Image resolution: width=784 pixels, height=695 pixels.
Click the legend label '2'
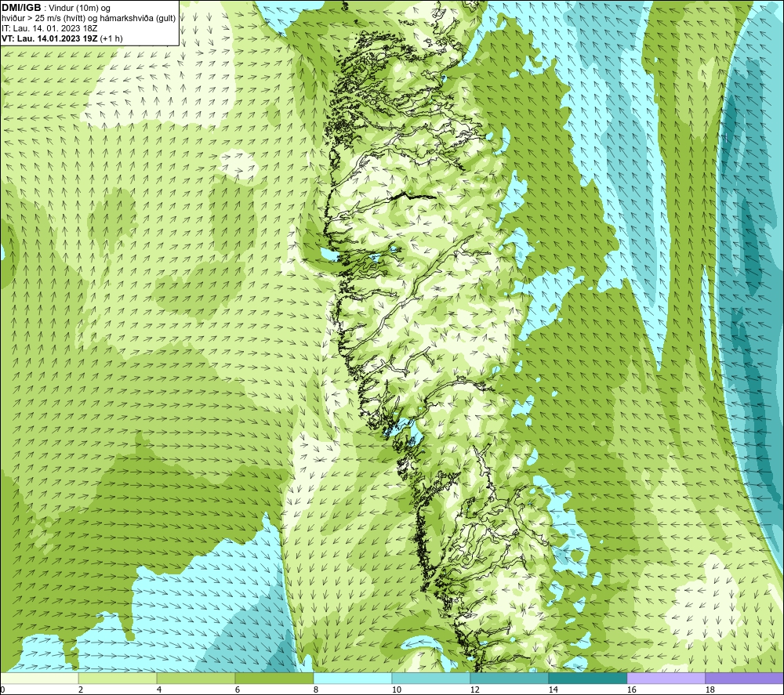tap(79, 690)
